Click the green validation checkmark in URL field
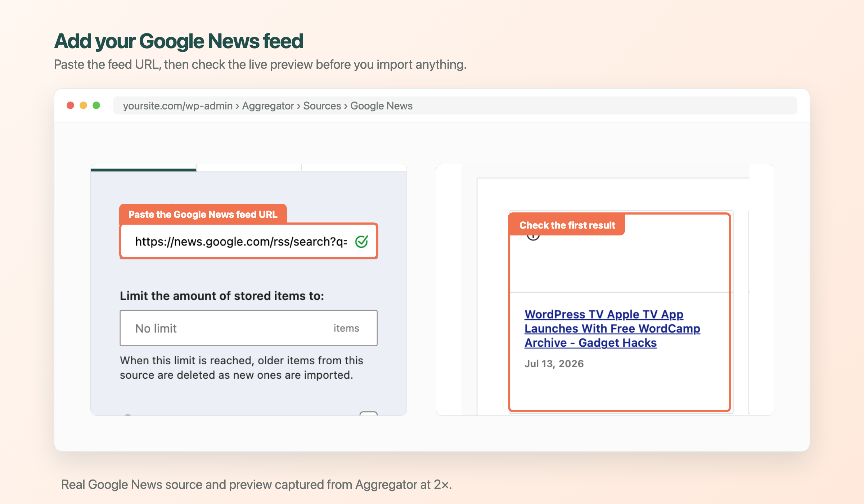This screenshot has height=504, width=864. [361, 242]
